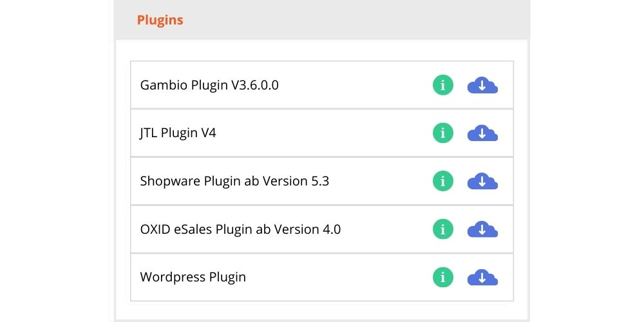The image size is (644, 322).
Task: View info about the Shopware Plugin
Action: 442,181
